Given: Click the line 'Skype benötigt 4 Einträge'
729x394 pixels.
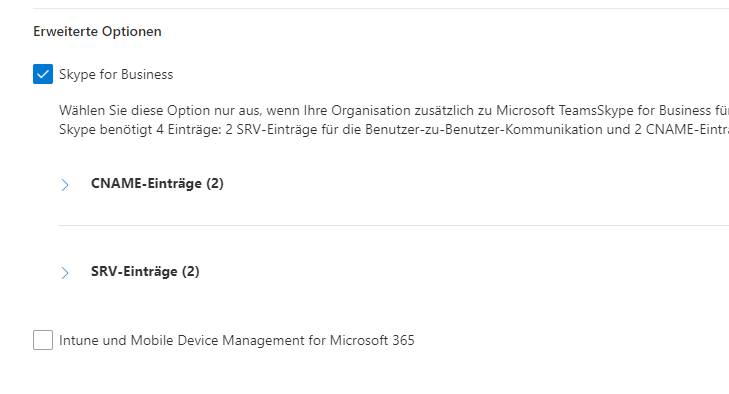Looking at the screenshot, I should [x=394, y=129].
